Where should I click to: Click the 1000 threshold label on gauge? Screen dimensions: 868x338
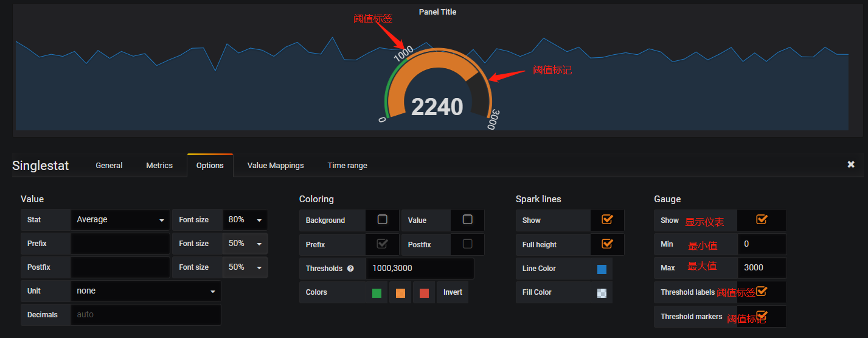coord(404,54)
